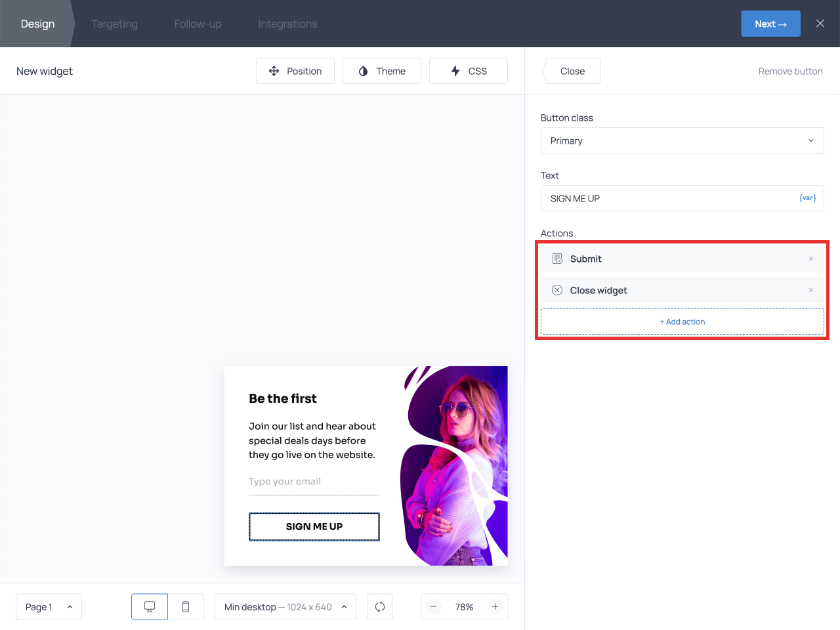This screenshot has height=630, width=840.
Task: Remove the Close widget action
Action: point(811,290)
